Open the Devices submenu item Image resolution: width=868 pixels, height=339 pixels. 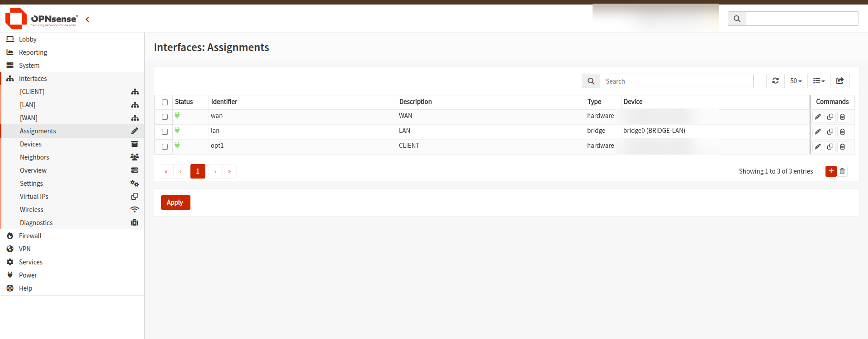pyautogui.click(x=72, y=144)
